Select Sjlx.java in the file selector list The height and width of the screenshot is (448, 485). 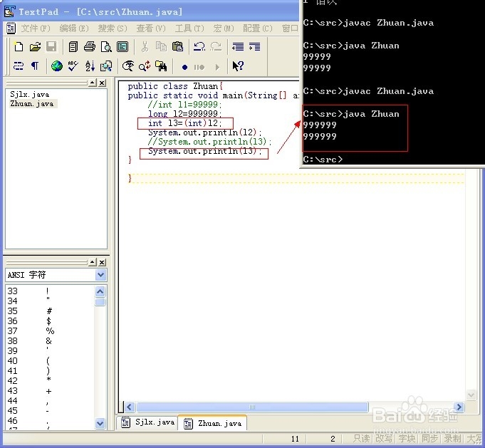(x=30, y=94)
